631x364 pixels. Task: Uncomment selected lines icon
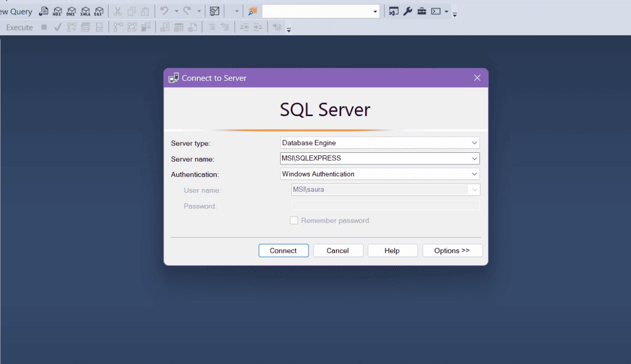pos(225,27)
